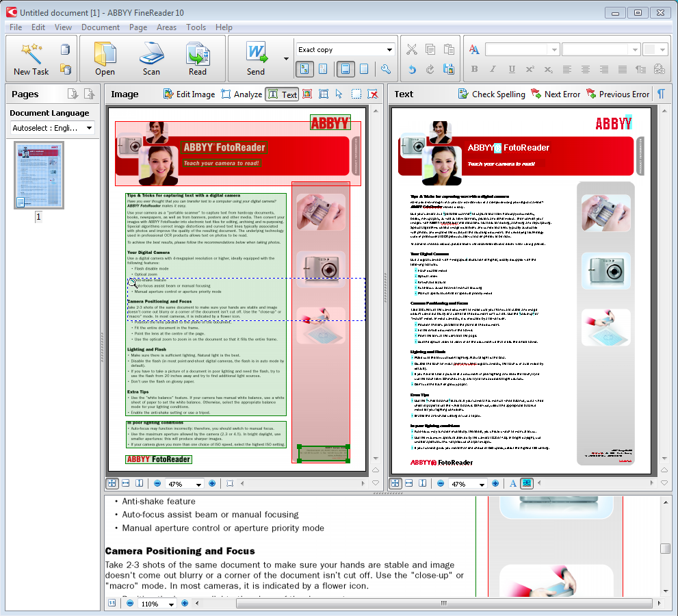Image resolution: width=678 pixels, height=616 pixels.
Task: Zoom out in the bottom Zoom pane
Action: click(x=130, y=603)
